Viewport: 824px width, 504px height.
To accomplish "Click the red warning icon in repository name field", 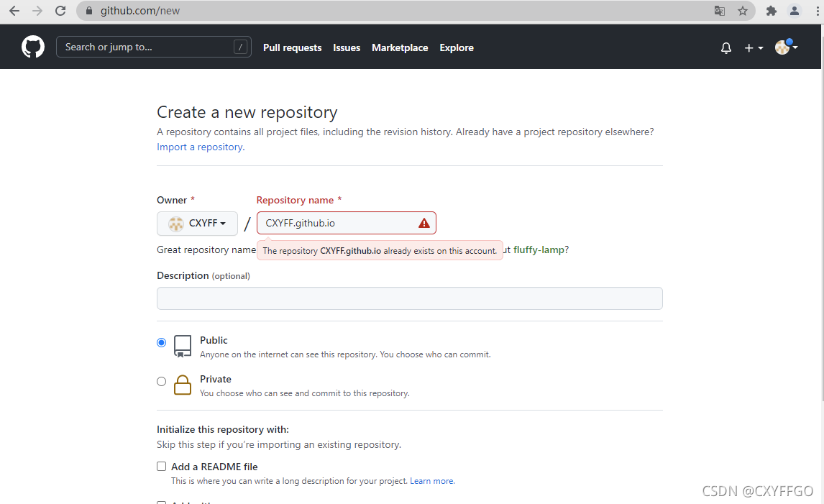I will coord(424,224).
